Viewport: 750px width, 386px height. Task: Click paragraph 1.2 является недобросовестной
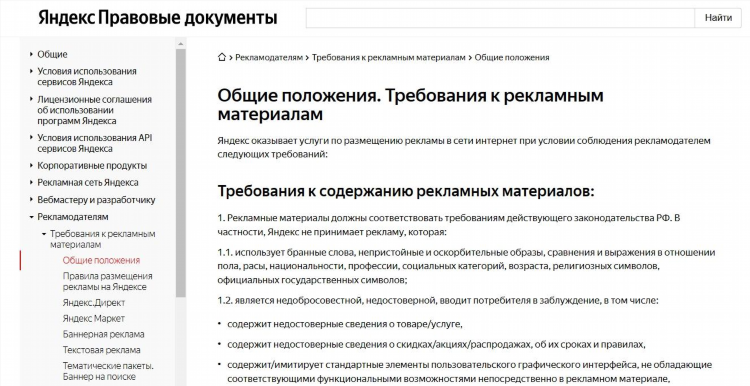click(x=438, y=301)
